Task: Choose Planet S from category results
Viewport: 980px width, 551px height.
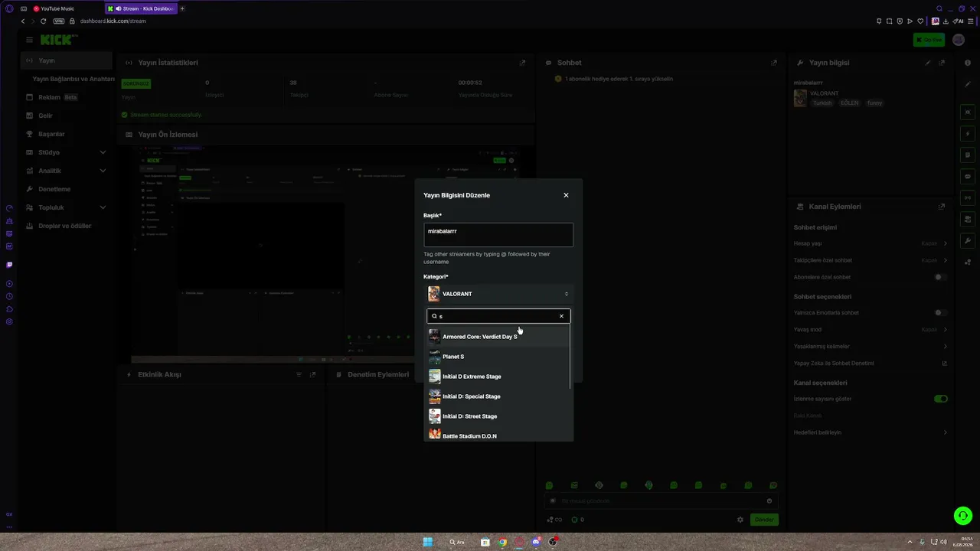Action: pos(498,357)
